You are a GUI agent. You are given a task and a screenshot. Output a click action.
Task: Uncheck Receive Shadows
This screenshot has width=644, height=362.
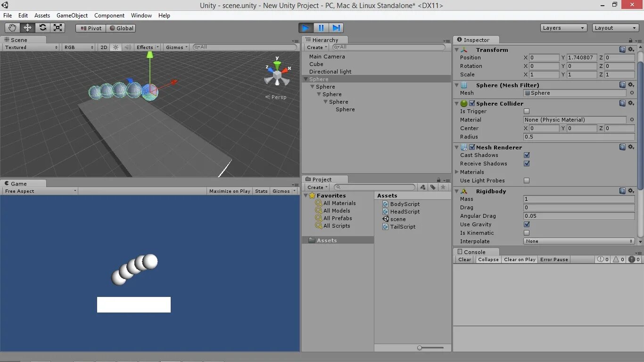click(527, 164)
